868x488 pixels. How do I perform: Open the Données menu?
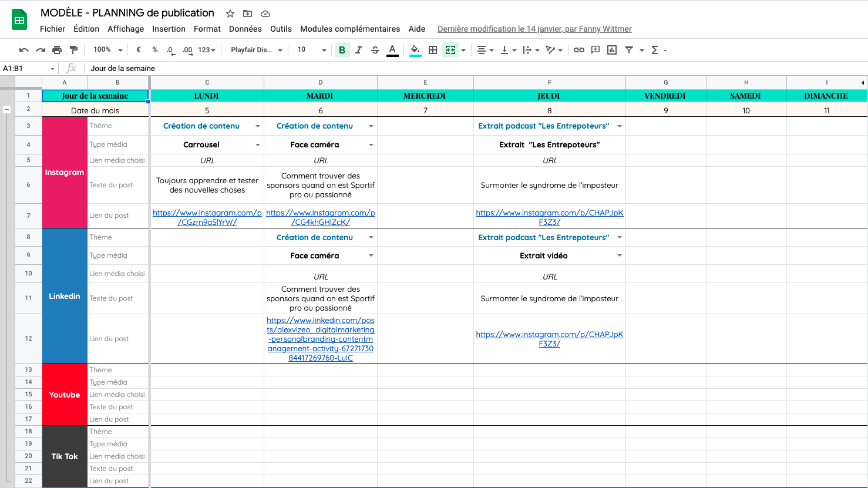point(245,28)
